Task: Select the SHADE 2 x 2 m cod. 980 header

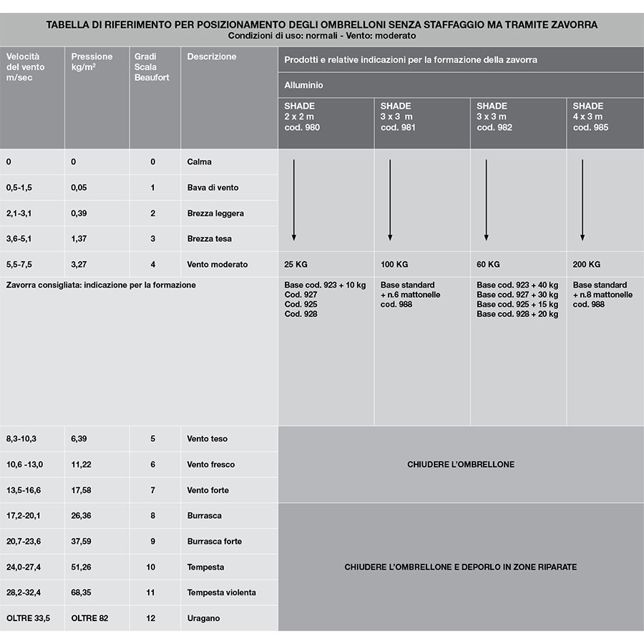Action: click(x=326, y=123)
